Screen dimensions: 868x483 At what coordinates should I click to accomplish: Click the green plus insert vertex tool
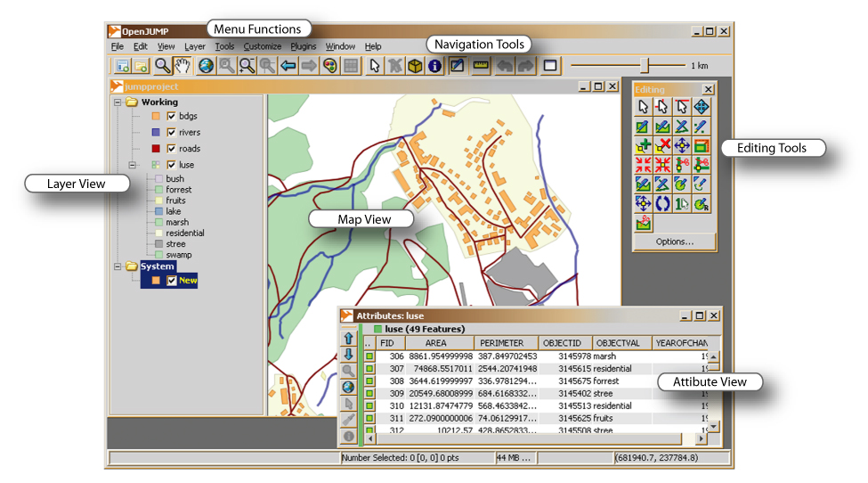click(x=643, y=145)
